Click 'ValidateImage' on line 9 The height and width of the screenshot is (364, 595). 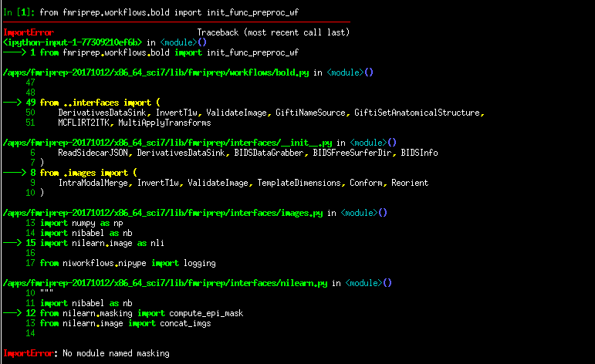pyautogui.click(x=218, y=183)
